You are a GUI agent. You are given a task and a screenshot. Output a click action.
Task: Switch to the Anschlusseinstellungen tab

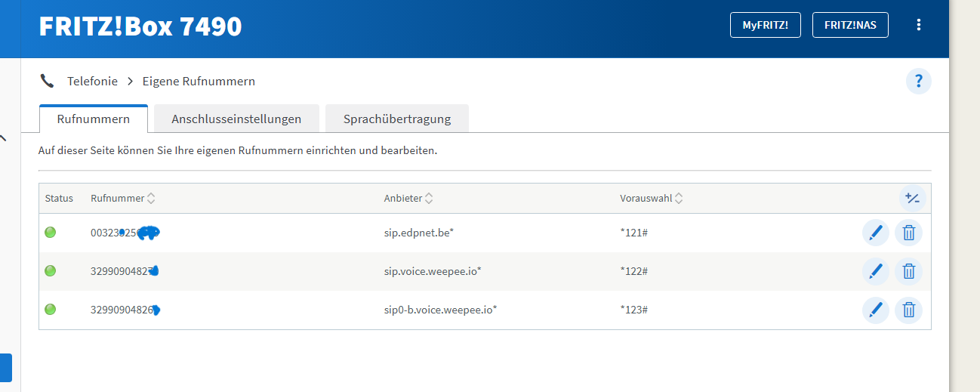236,119
